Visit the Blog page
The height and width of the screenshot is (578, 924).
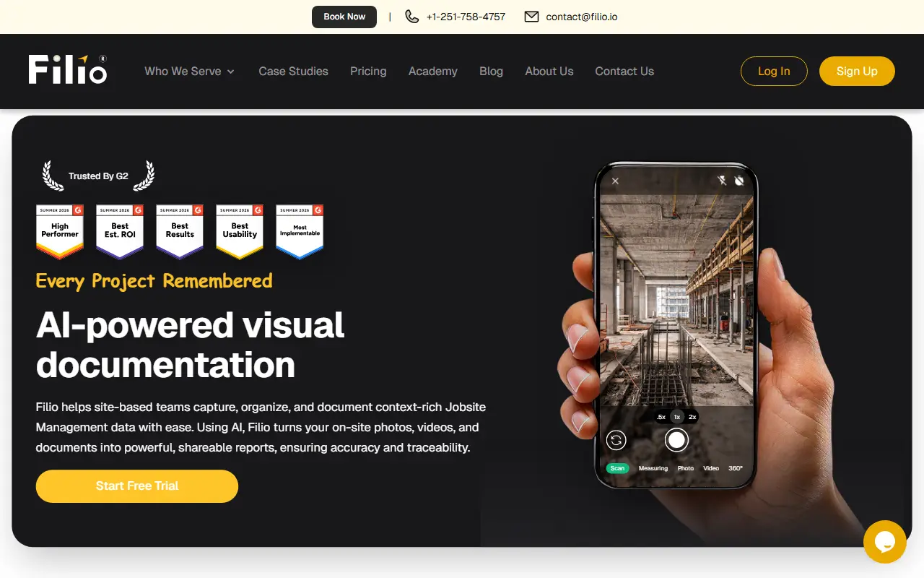pyautogui.click(x=491, y=71)
